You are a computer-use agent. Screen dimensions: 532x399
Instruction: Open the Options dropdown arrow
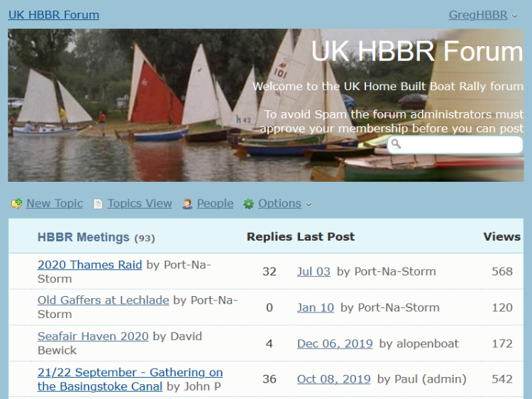[x=309, y=204]
